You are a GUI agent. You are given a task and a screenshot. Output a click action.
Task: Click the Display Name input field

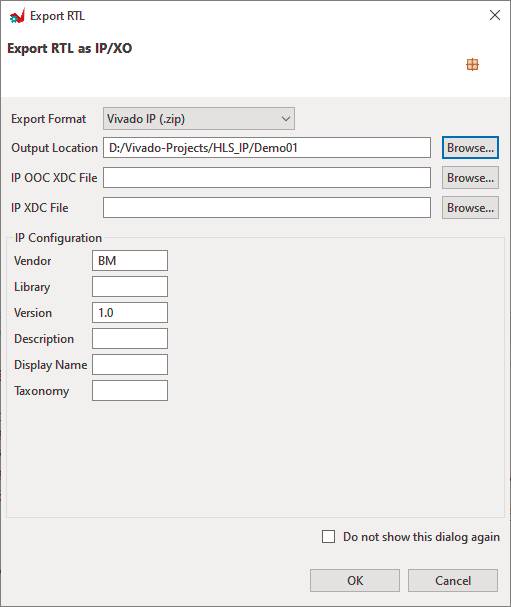pyautogui.click(x=130, y=364)
